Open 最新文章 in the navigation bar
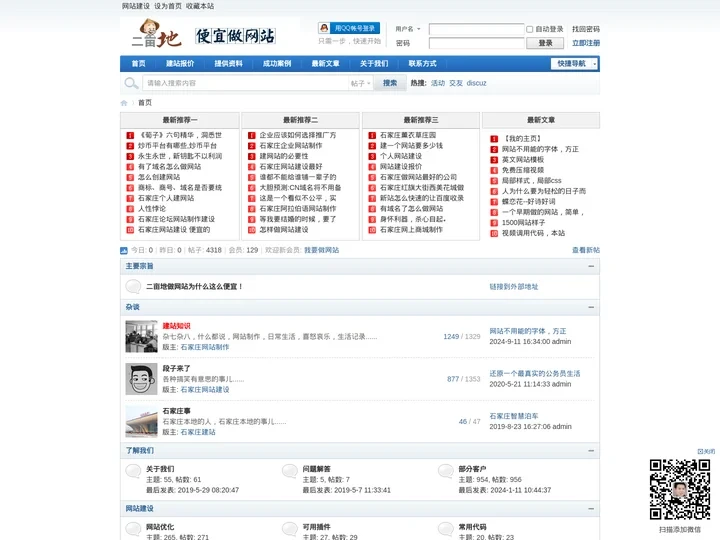 (326, 63)
